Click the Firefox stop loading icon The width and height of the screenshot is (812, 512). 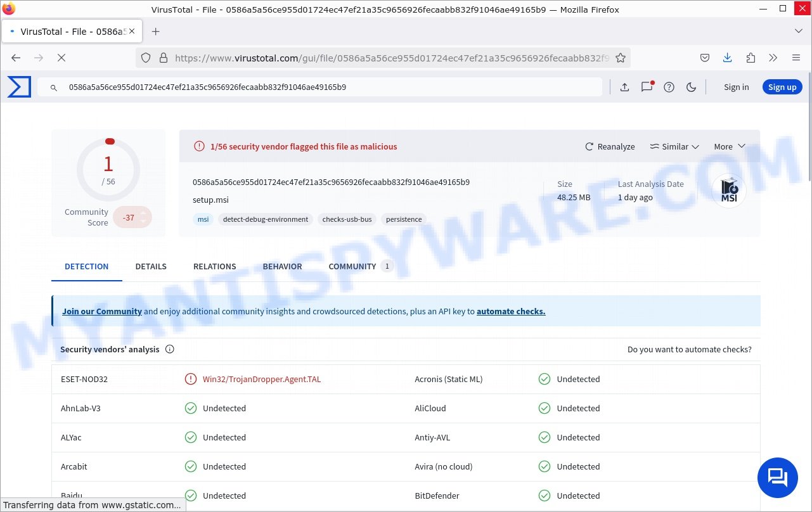tap(61, 58)
